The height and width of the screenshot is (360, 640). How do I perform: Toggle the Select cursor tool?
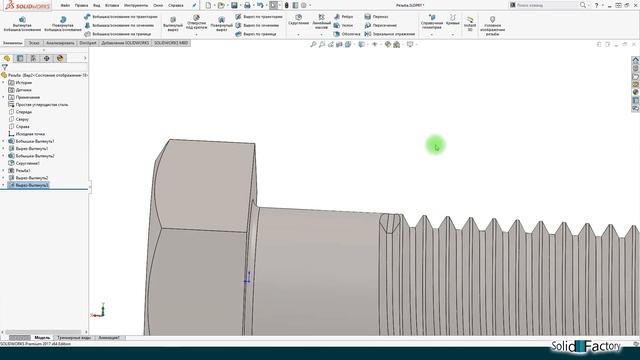click(273, 5)
